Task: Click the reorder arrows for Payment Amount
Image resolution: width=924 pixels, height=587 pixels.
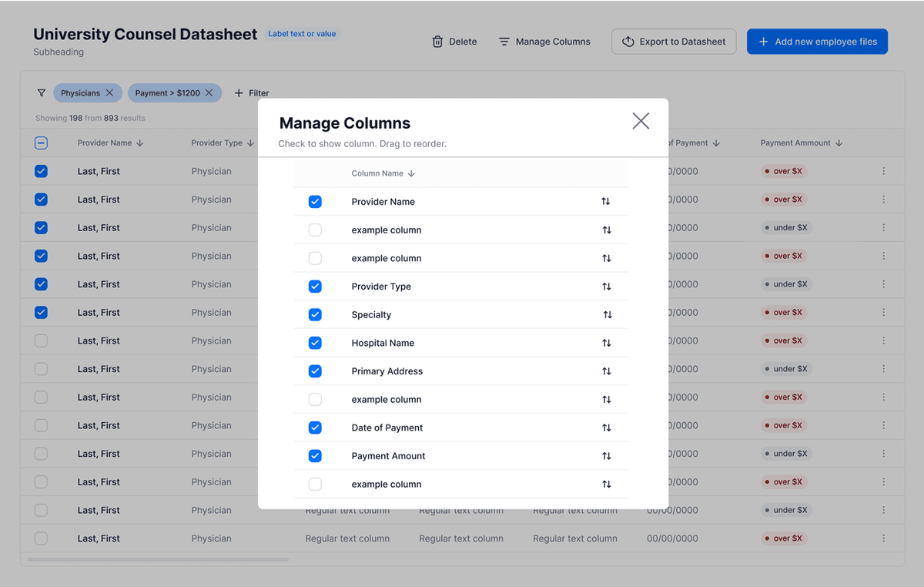Action: pos(607,456)
